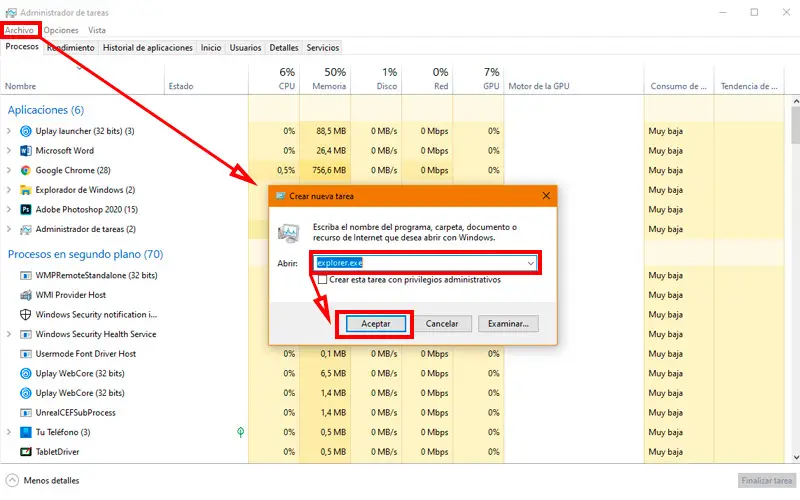
Task: Expand the Adobe Photoshop 2020 group
Action: [x=9, y=209]
